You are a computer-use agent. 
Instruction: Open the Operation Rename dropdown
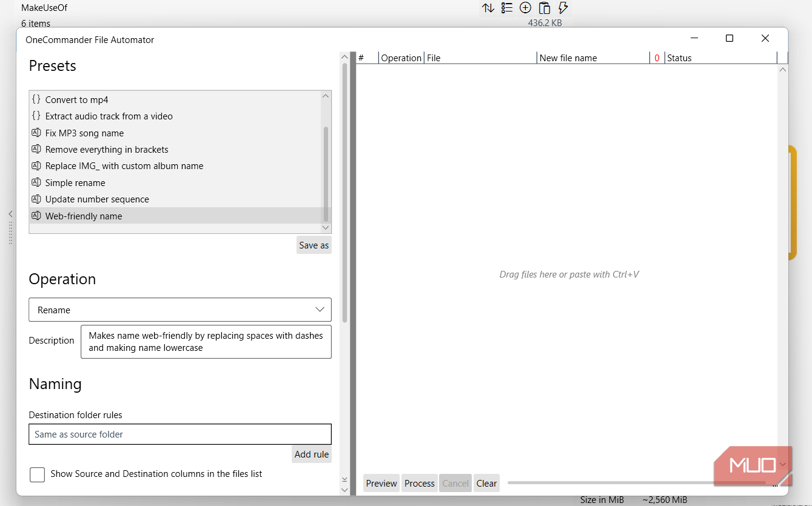point(180,310)
